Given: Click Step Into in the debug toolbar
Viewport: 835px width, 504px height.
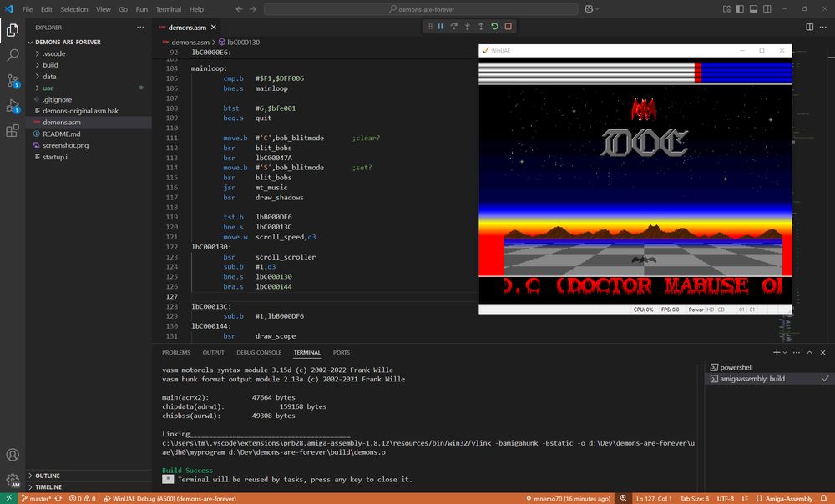Looking at the screenshot, I should pos(468,27).
